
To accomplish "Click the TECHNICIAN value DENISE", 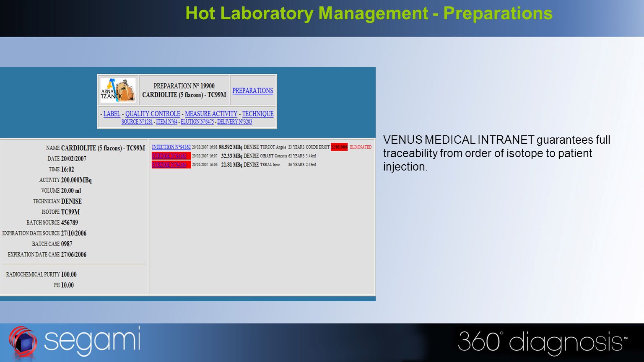I will tap(71, 202).
